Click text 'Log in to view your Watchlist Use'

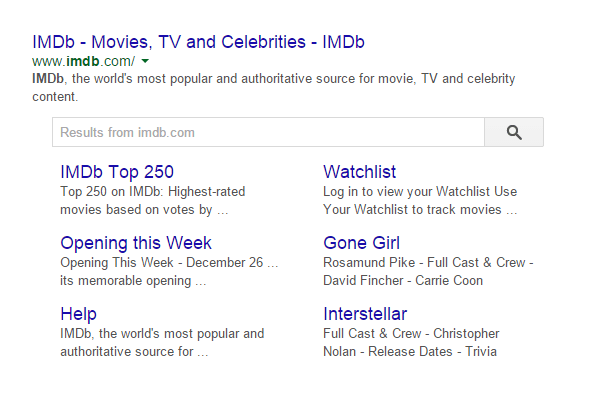pyautogui.click(x=420, y=191)
